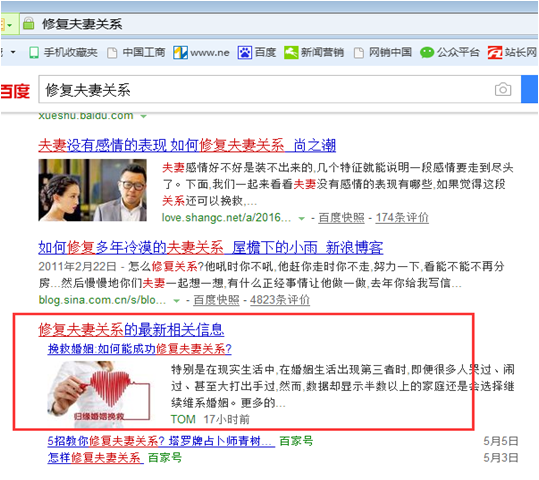
Task: Expand dropdown next to love.shangc.net URL
Action: pos(301,218)
